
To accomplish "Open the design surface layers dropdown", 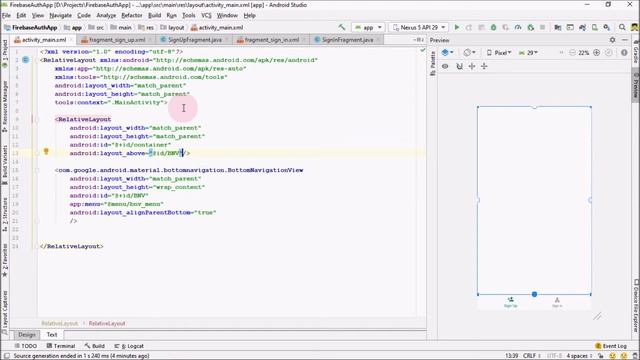I will pyautogui.click(x=448, y=53).
